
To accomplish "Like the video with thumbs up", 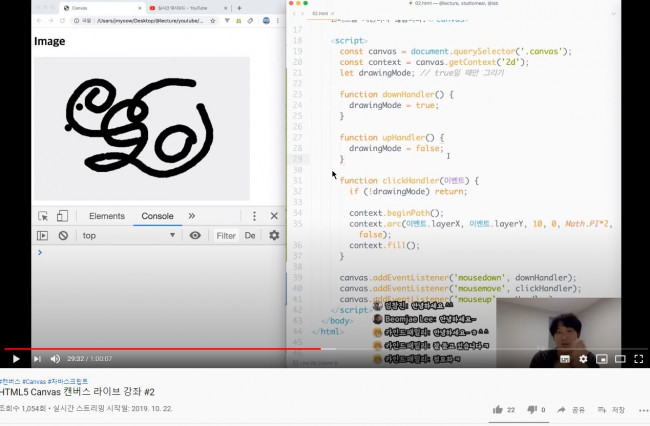I will click(498, 410).
